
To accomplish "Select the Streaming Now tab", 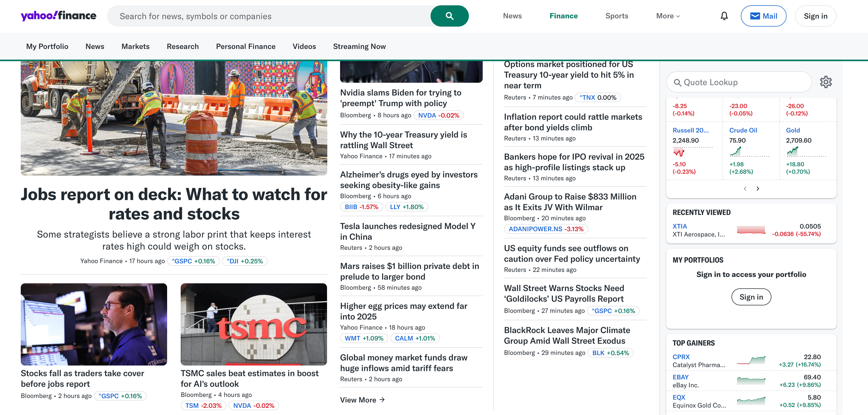I will 359,47.
